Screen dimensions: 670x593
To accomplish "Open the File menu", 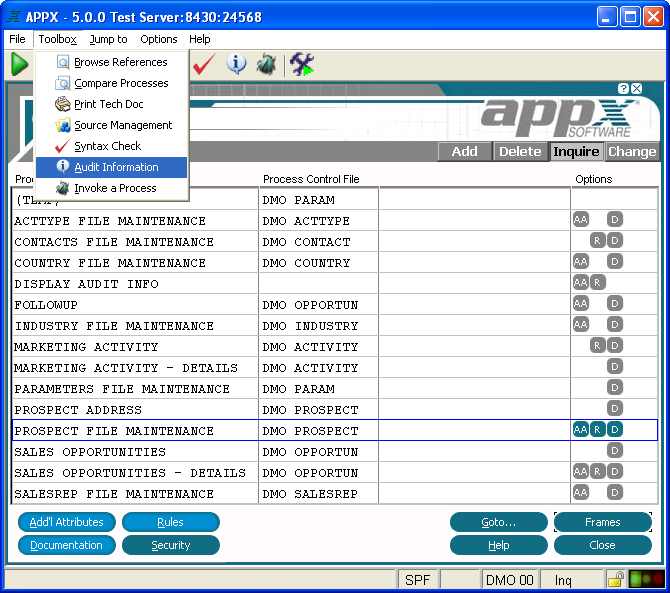I will coord(17,39).
